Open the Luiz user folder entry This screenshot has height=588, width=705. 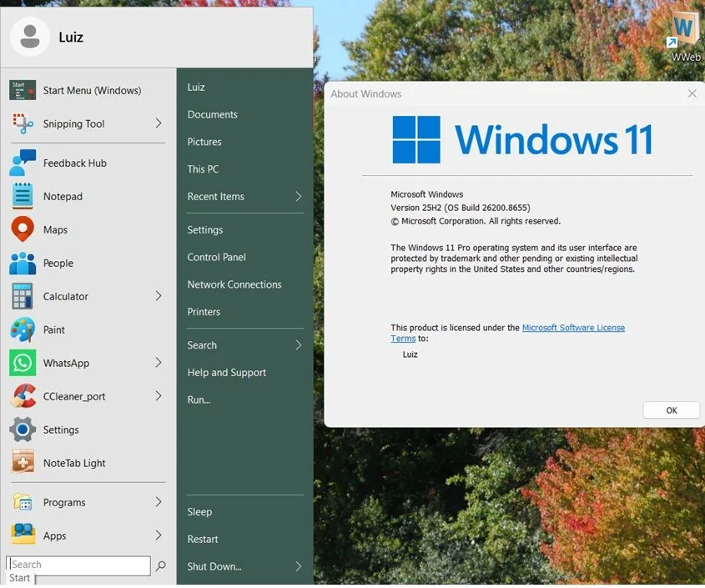click(x=196, y=88)
